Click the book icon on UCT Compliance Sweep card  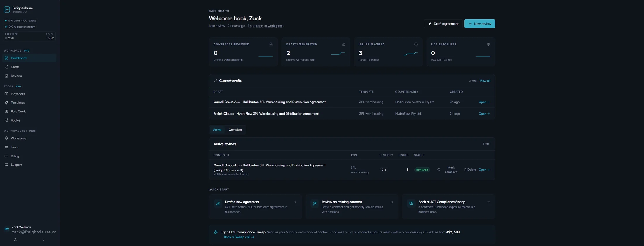(x=411, y=204)
